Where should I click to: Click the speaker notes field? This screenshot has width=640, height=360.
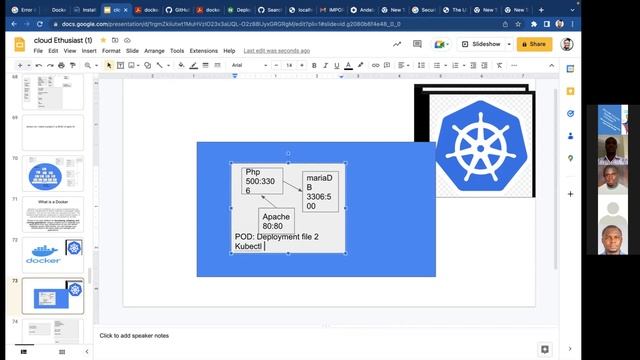[x=326, y=336]
